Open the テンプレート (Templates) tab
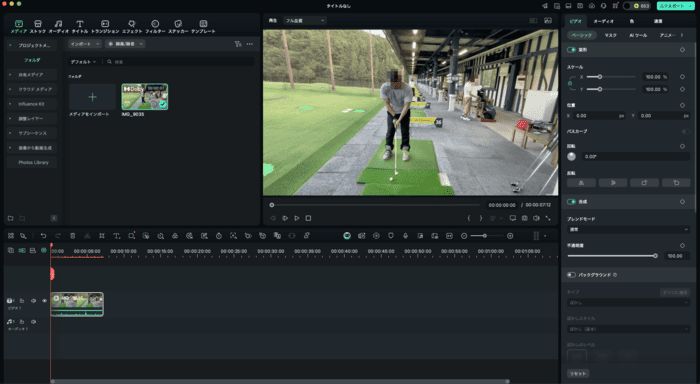Screen dimensions: 700x384 tap(203, 26)
